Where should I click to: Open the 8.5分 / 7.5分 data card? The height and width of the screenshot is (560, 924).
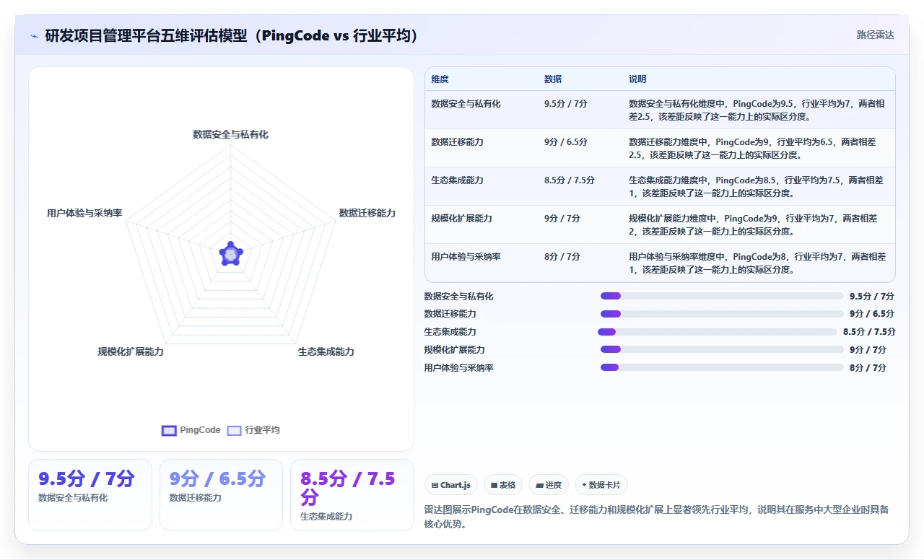click(x=352, y=495)
